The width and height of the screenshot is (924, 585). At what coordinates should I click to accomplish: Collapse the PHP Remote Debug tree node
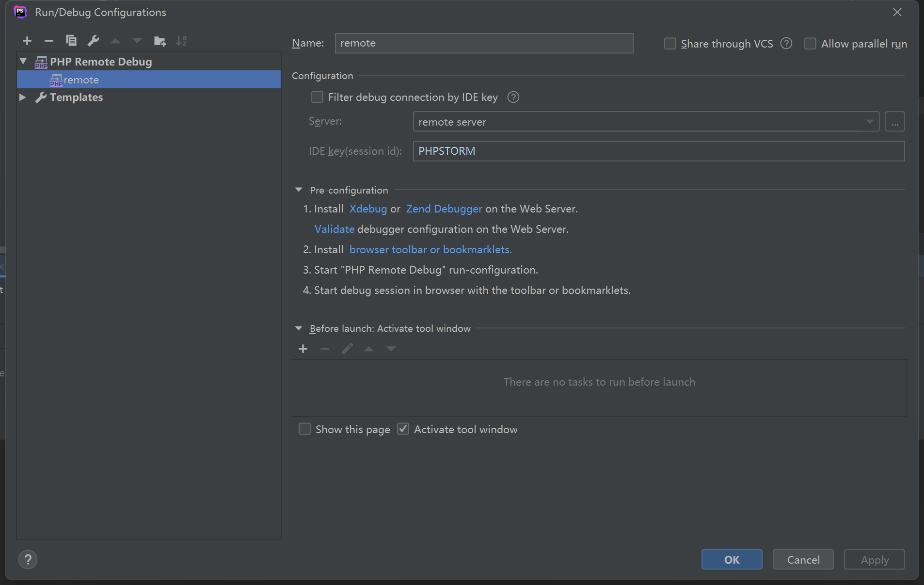(23, 61)
